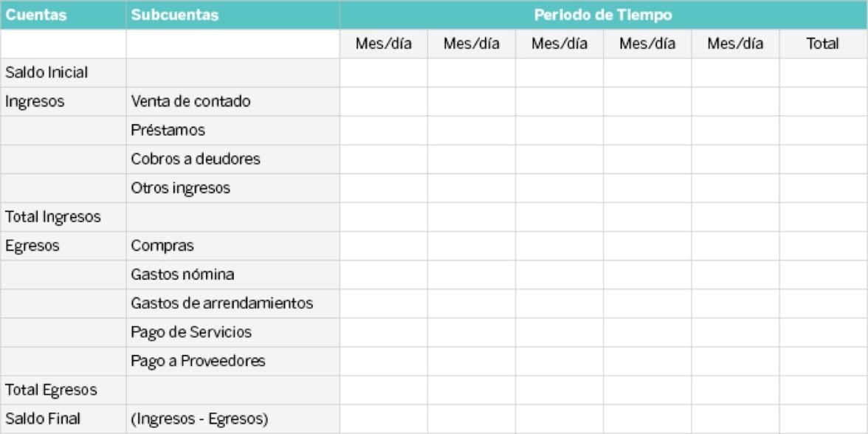Select the Subcuentas column header
Image resolution: width=868 pixels, height=434 pixels.
point(175,15)
